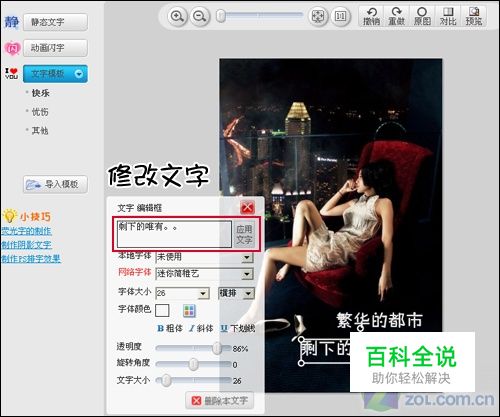Click the zoom level slider handle
Viewport: 500px width, 417px height.
pyautogui.click(x=221, y=16)
